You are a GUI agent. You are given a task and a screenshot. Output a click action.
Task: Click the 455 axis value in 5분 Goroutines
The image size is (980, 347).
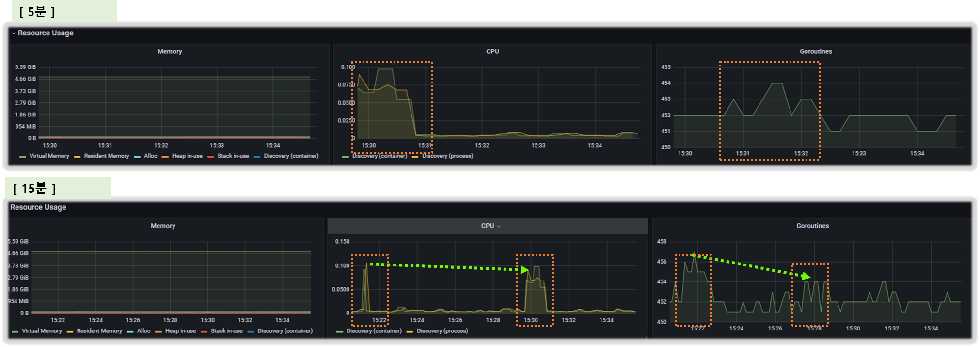point(666,67)
